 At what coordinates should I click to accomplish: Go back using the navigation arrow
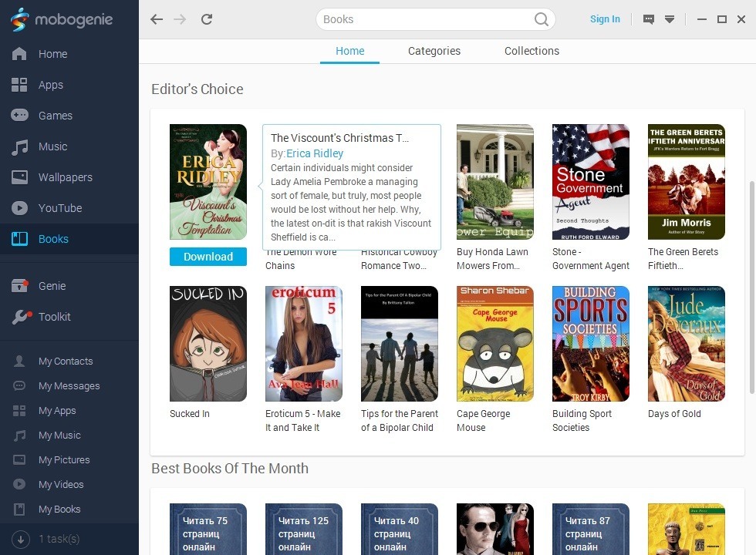coord(157,19)
